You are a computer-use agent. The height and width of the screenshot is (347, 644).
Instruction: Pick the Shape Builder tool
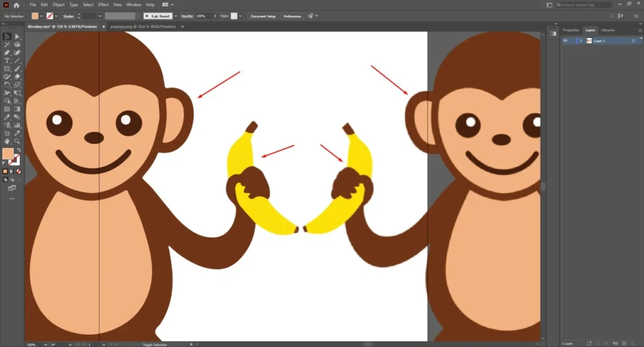[x=7, y=101]
